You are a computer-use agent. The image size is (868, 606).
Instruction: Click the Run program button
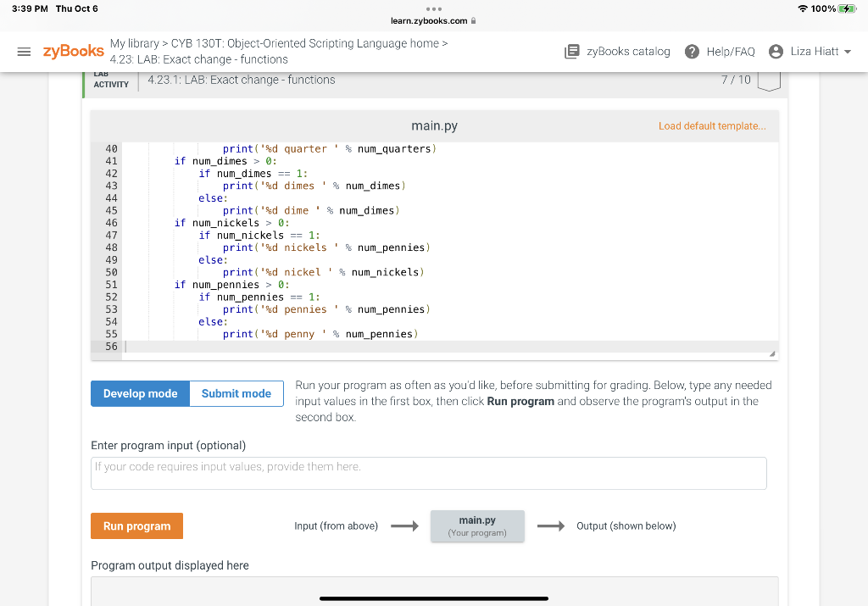[136, 525]
